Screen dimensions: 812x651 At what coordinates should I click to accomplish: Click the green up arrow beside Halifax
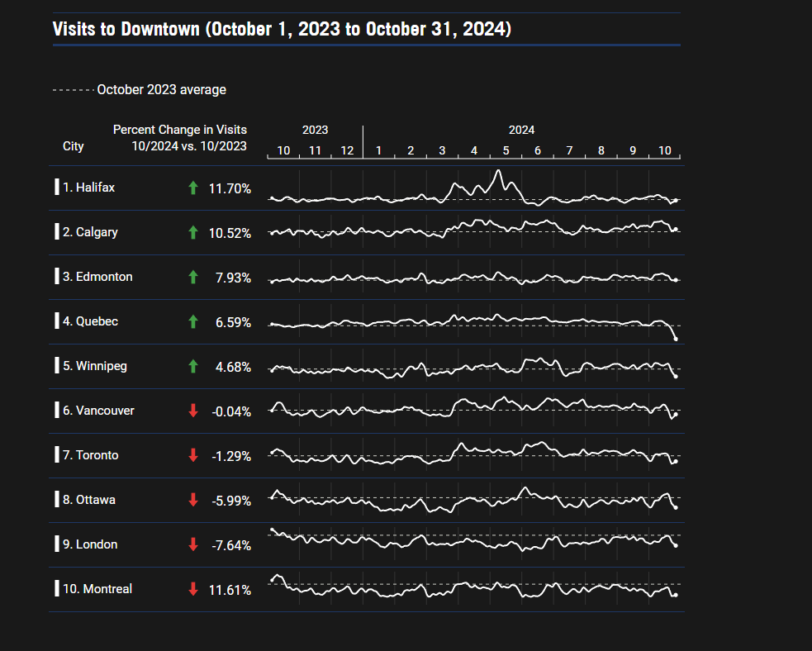[x=193, y=188]
